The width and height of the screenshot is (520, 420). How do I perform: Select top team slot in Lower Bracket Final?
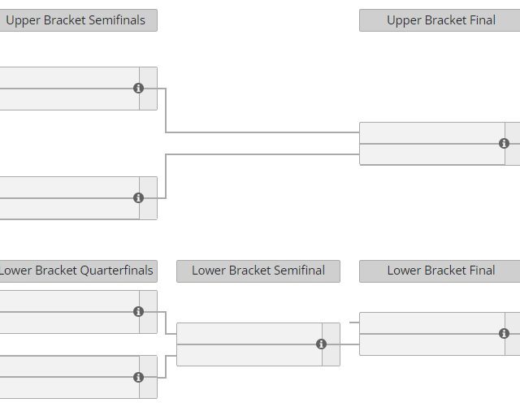431,323
